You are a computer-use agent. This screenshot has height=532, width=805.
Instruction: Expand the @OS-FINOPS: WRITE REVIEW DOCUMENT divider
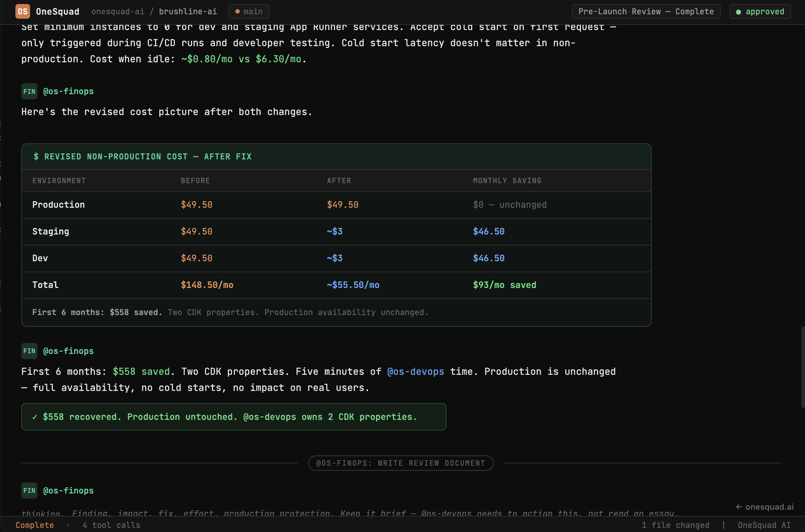[401, 463]
